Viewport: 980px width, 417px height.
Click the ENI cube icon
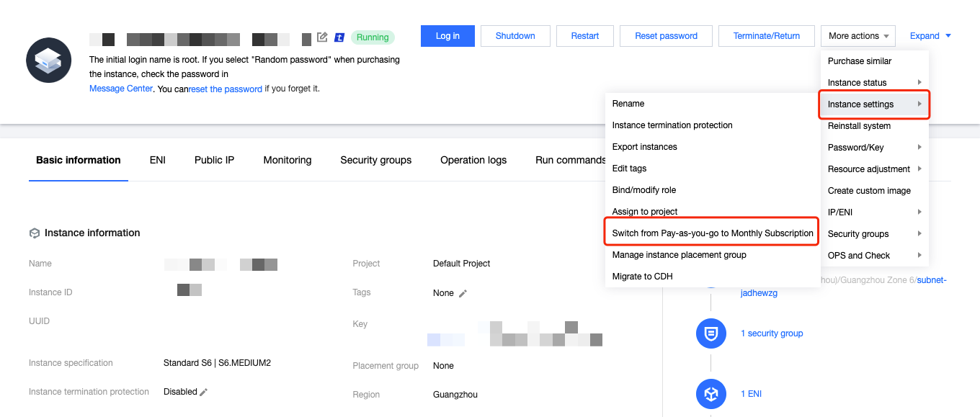pyautogui.click(x=710, y=394)
